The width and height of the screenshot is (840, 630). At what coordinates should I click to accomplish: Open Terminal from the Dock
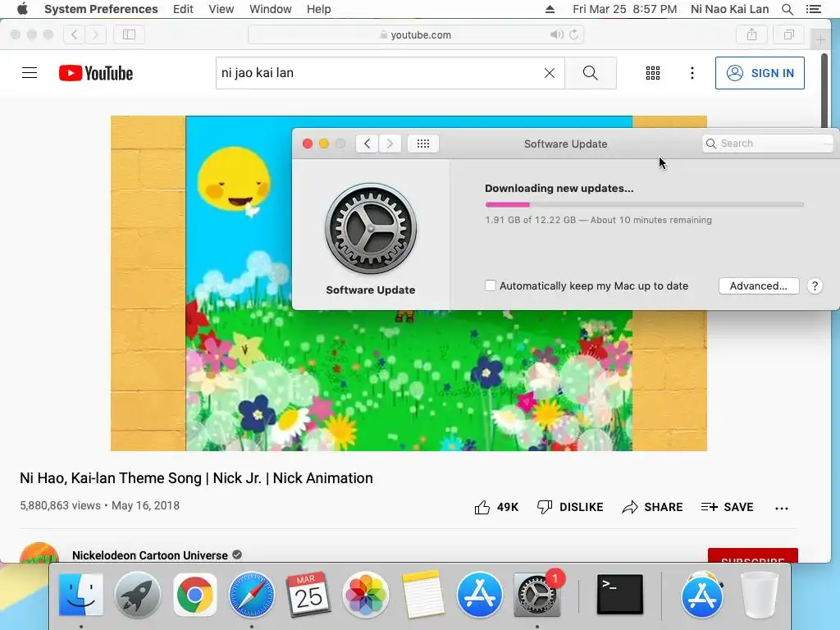620,595
